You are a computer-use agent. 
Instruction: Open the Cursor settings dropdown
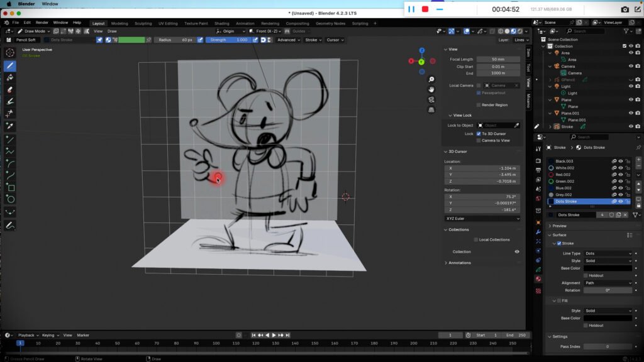coord(335,40)
